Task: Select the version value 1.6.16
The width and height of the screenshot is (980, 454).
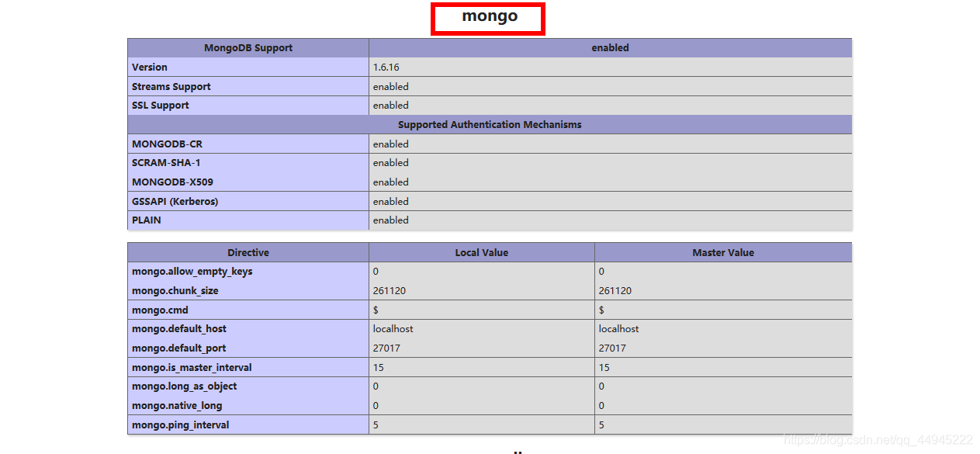Action: [386, 68]
